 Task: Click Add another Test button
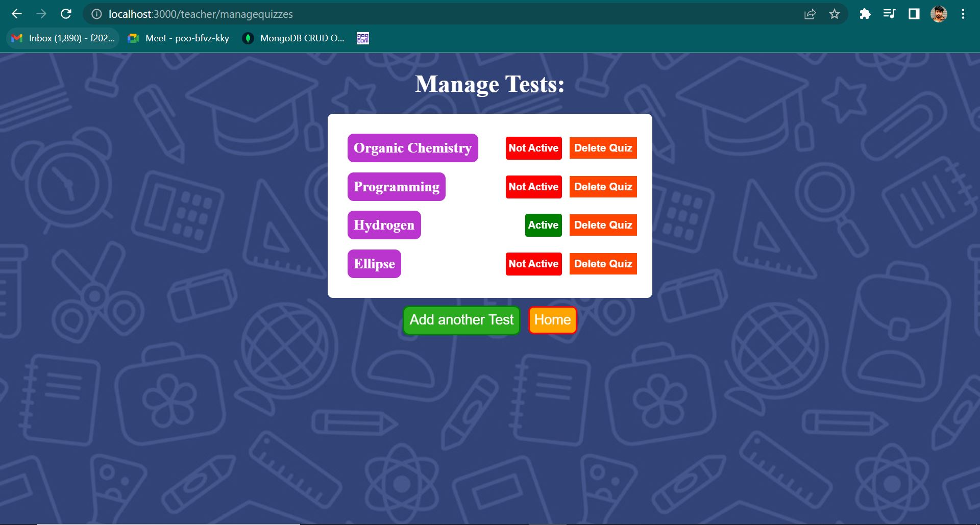[461, 320]
